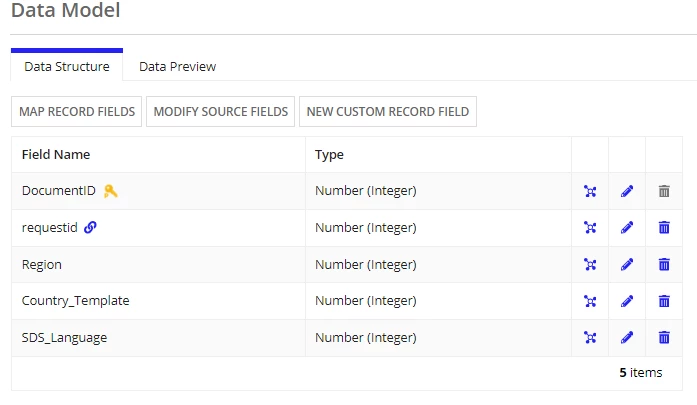Edit the DocumentID field with the pencil
The image size is (697, 405).
pos(627,191)
